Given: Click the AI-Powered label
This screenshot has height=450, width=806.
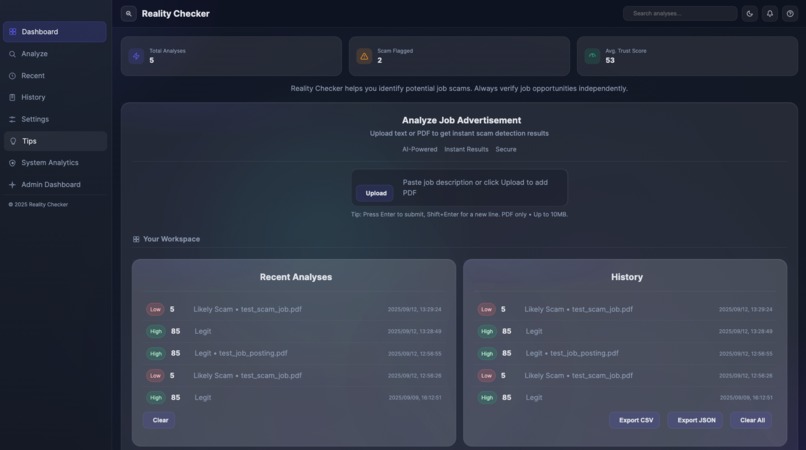Looking at the screenshot, I should click(419, 149).
